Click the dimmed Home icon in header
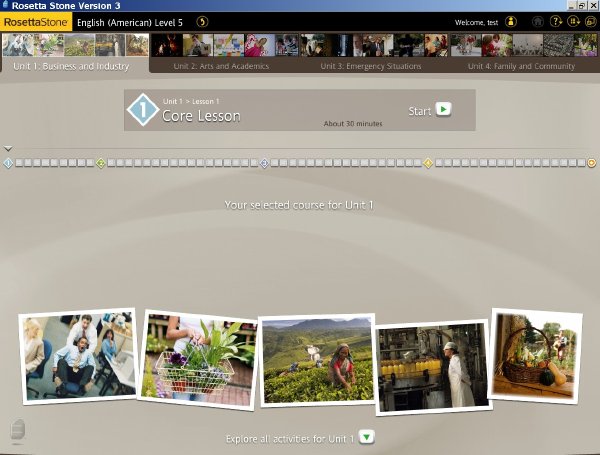600x455 pixels. pyautogui.click(x=538, y=22)
